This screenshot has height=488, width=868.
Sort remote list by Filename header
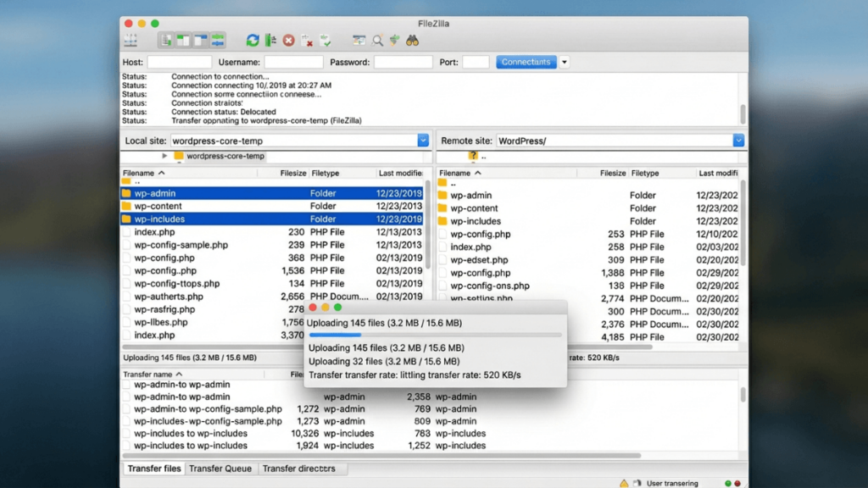coord(460,173)
